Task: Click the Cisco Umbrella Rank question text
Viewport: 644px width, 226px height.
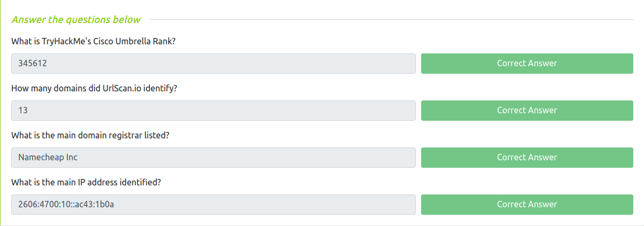Action: click(94, 42)
